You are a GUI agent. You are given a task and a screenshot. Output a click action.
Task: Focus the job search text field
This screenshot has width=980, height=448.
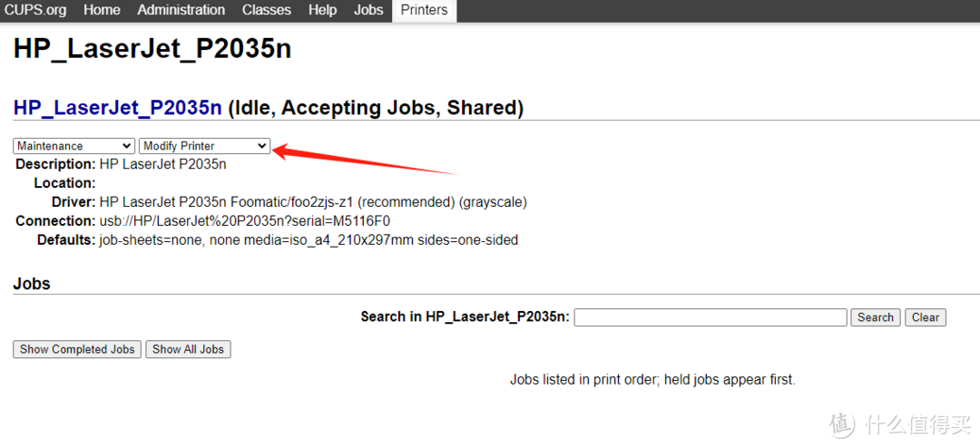(710, 317)
